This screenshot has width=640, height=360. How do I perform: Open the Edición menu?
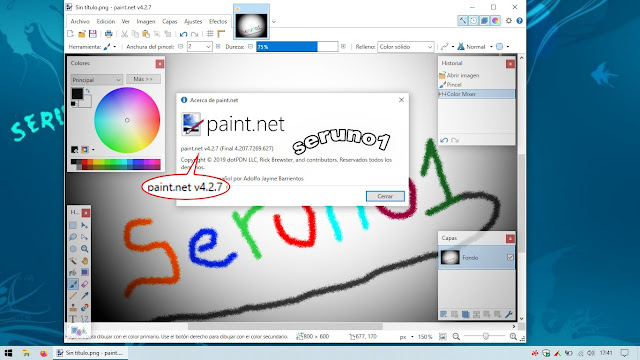[x=106, y=21]
